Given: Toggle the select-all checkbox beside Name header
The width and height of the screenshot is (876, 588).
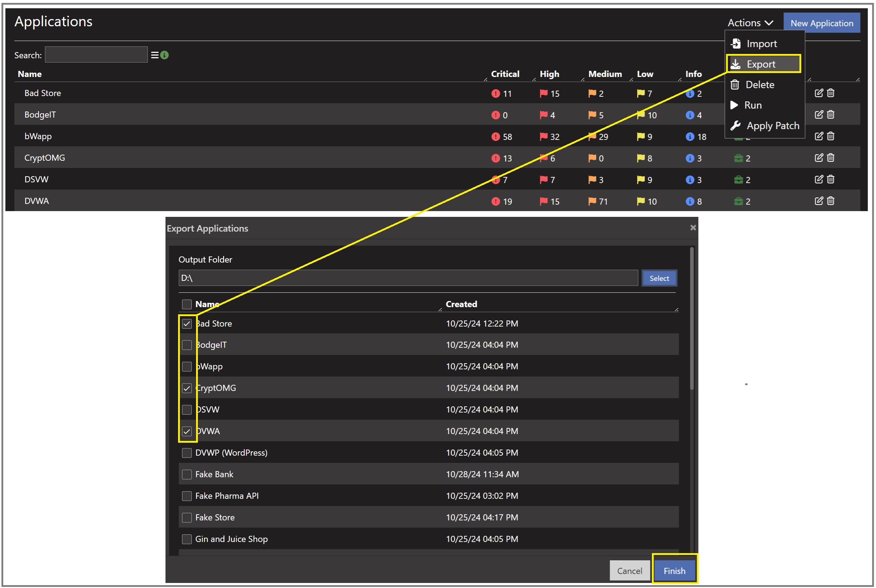Looking at the screenshot, I should [x=187, y=304].
